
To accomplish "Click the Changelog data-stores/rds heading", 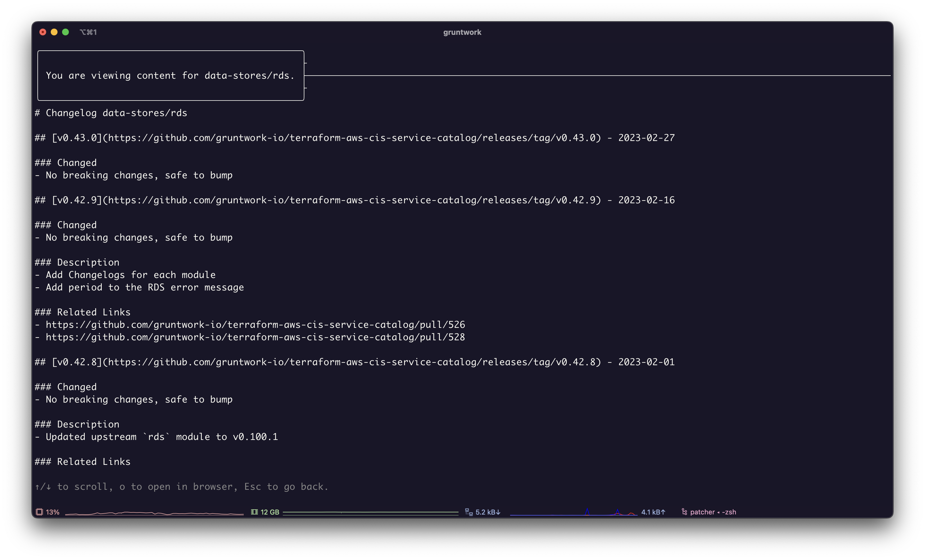I will pyautogui.click(x=111, y=112).
